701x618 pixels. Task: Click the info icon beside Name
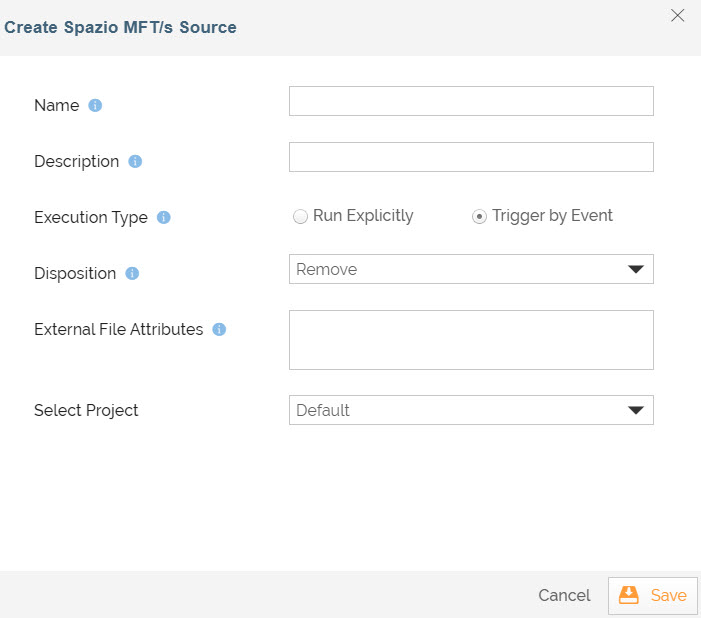point(96,105)
